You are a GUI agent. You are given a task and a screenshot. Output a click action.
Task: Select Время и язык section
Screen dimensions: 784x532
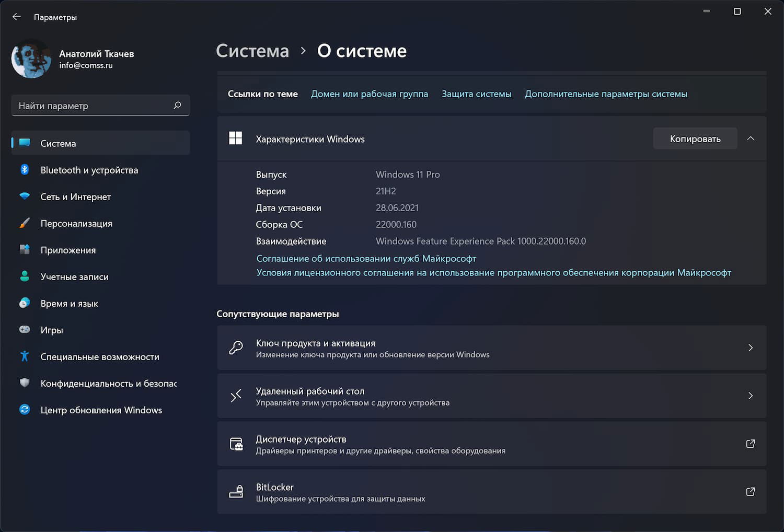(x=68, y=303)
